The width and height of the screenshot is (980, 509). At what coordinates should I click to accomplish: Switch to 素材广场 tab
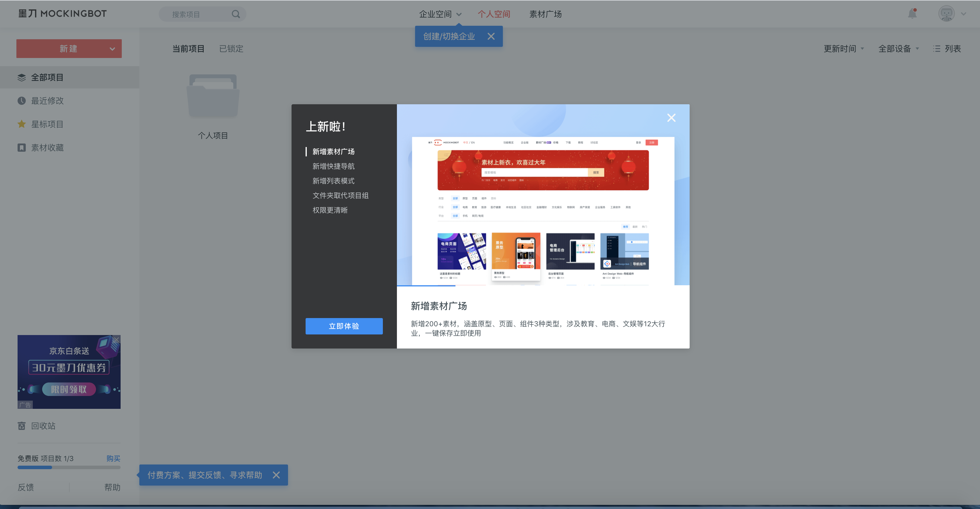coord(545,14)
